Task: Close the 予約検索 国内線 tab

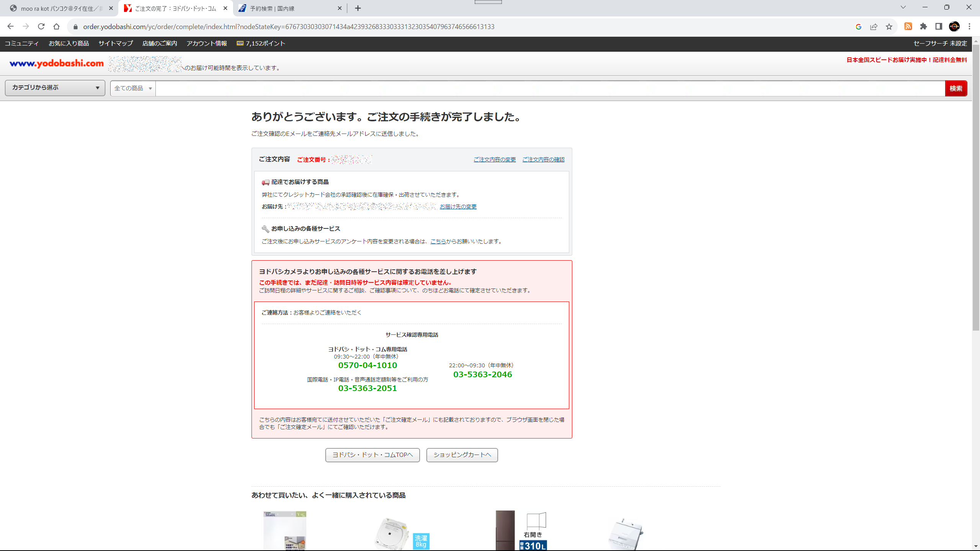Action: point(340,8)
